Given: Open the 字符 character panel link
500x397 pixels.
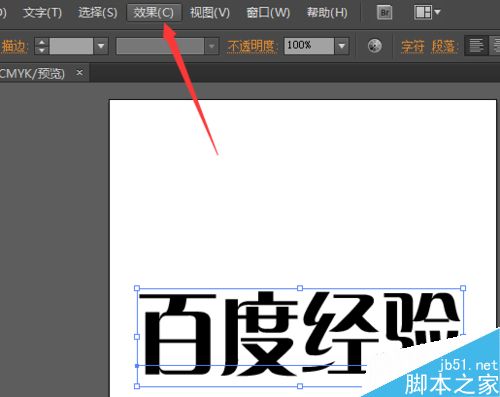Looking at the screenshot, I should coord(412,46).
